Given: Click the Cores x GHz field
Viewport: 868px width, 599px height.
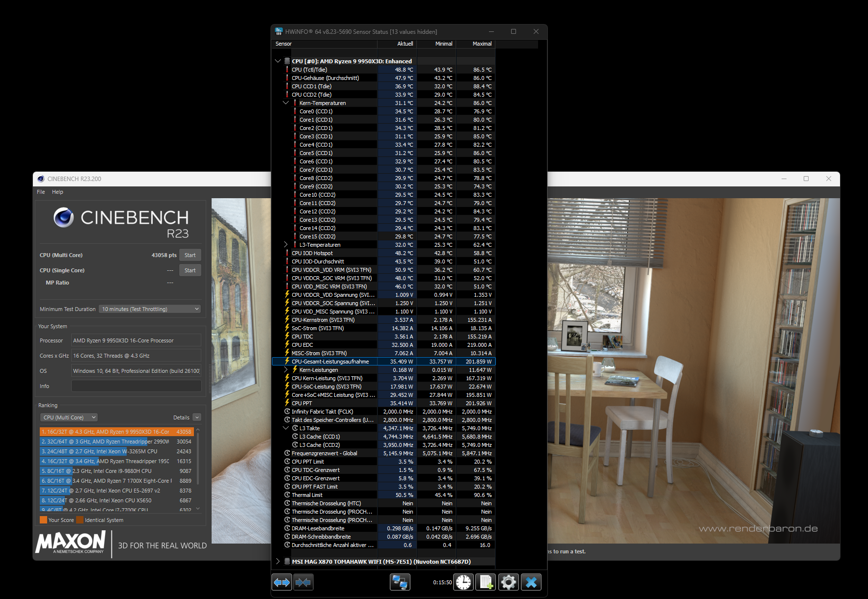Looking at the screenshot, I should tap(136, 356).
